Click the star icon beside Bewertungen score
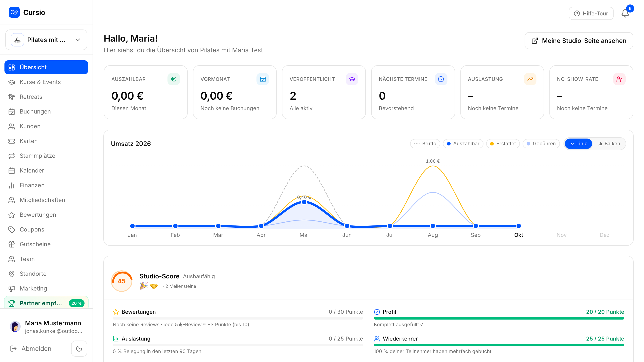 coord(116,312)
